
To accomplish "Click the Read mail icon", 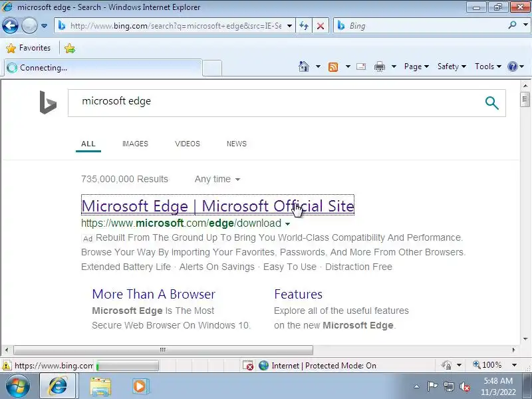I will point(361,66).
